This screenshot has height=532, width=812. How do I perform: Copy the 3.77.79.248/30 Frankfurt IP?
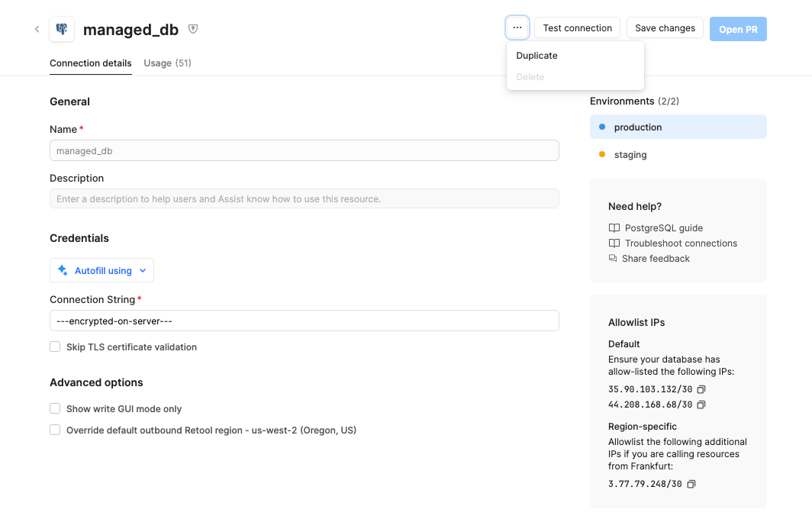(691, 484)
